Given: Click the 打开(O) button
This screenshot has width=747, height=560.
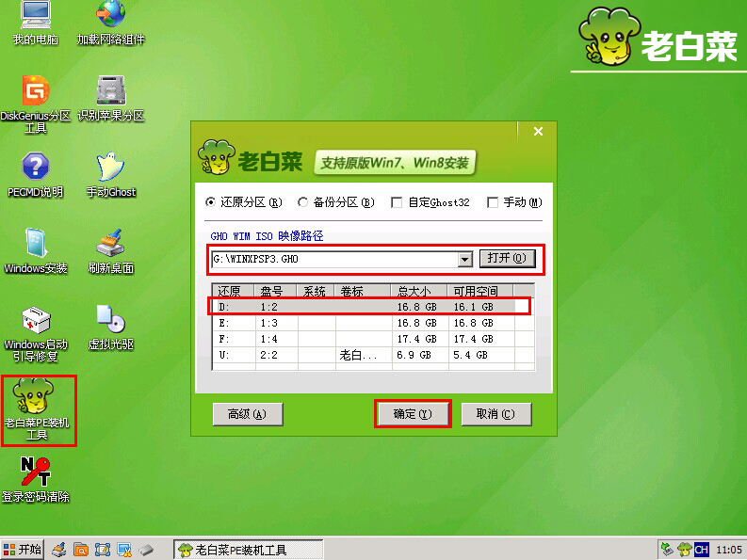Looking at the screenshot, I should coord(507,259).
